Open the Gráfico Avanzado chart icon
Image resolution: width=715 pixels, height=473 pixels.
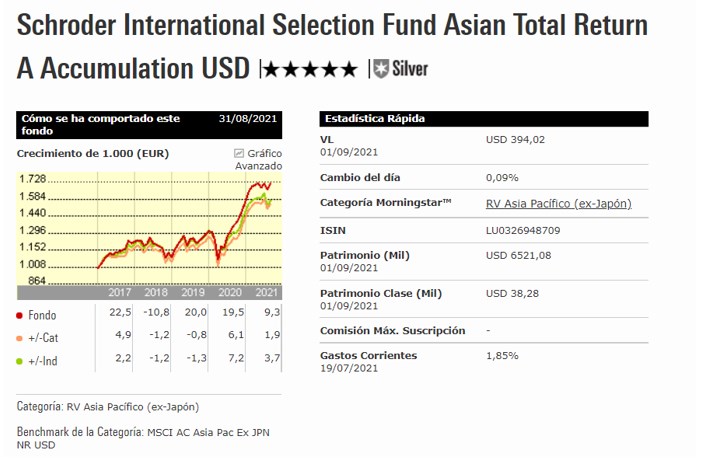(x=238, y=153)
